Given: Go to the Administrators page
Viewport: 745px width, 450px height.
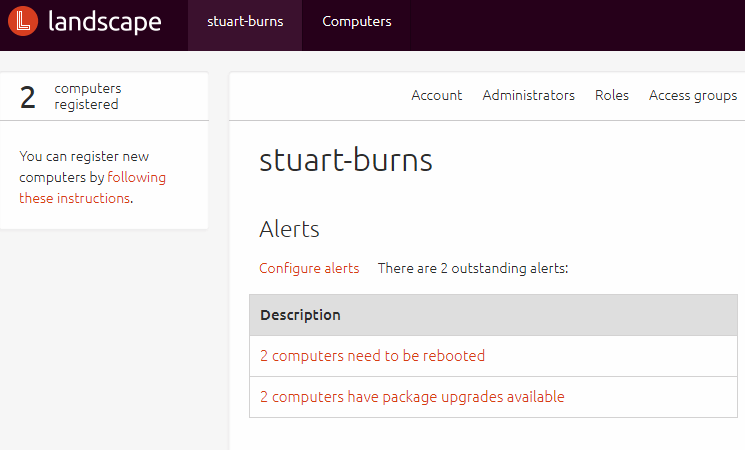Looking at the screenshot, I should tap(528, 95).
